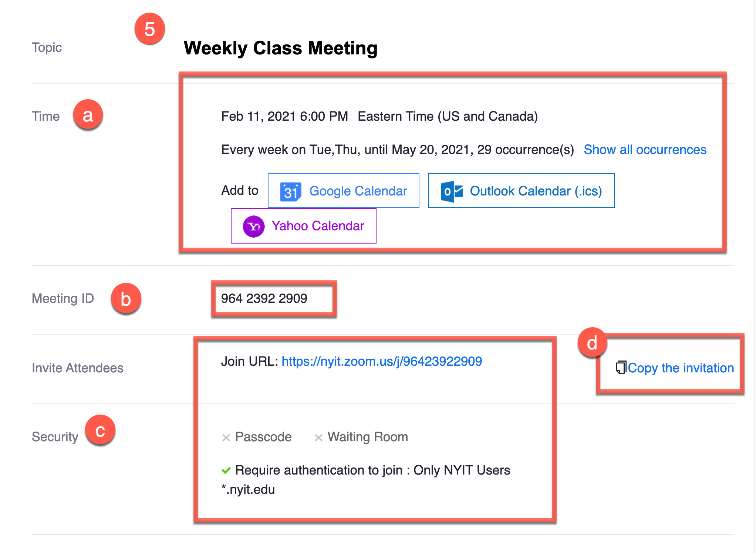Click the green checkmark for Require authentication
The image size is (756, 553).
point(226,470)
